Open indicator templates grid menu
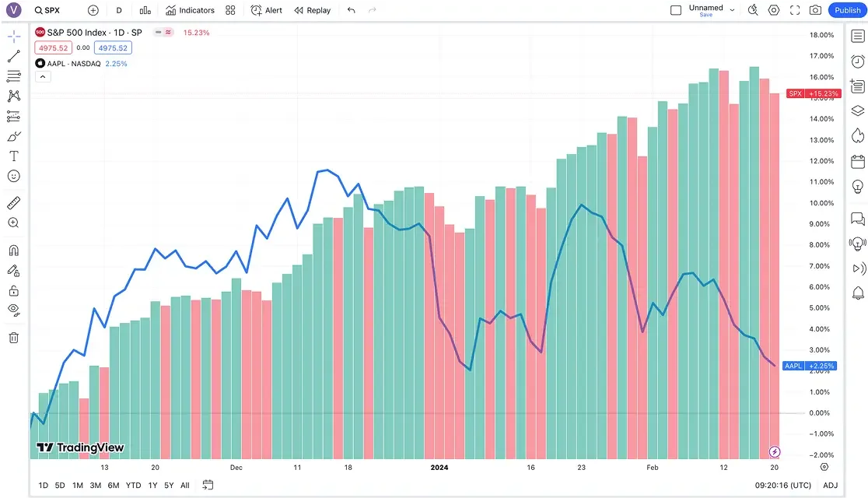868x498 pixels. [231, 10]
